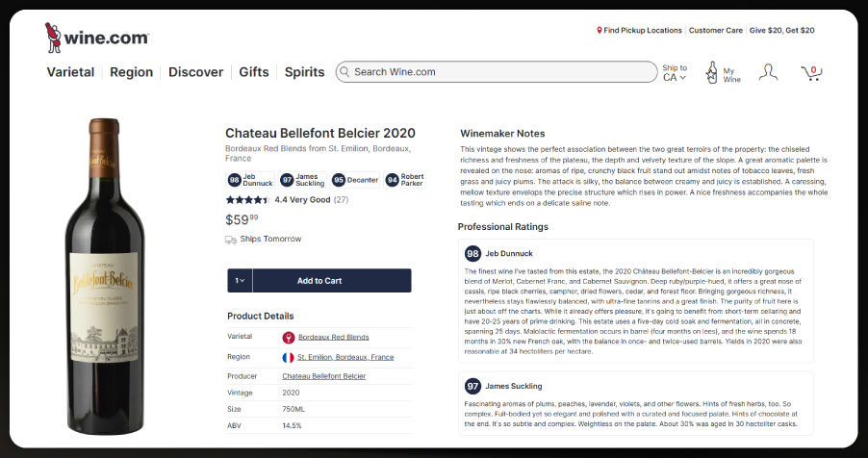
Task: Click the Find Pickup Locations pin
Action: (600, 31)
